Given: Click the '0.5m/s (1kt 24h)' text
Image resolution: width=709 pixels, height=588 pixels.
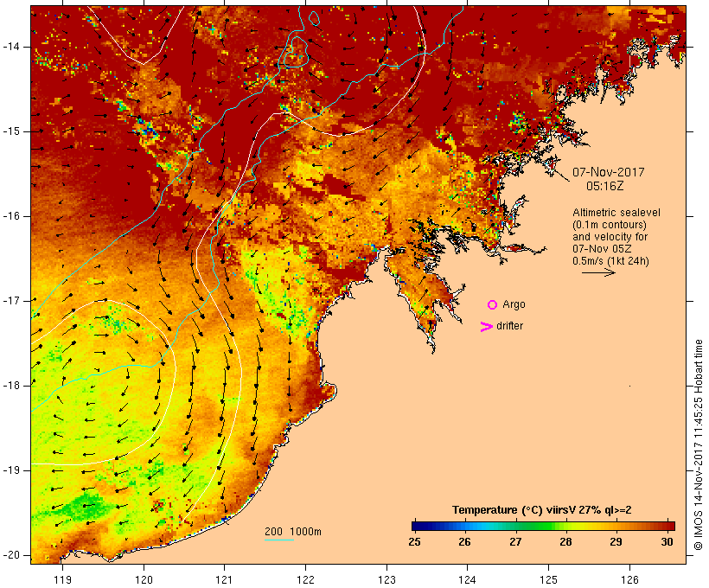Looking at the screenshot, I should coord(610,261).
